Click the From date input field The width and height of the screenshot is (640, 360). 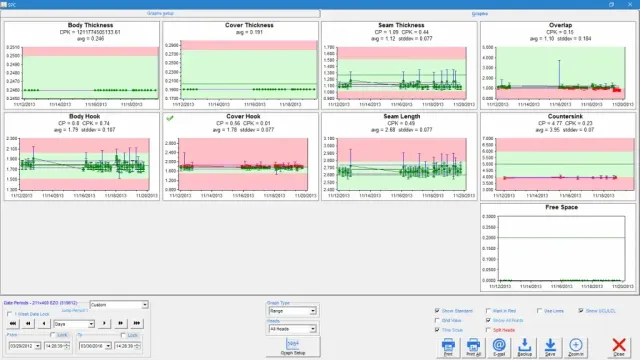coord(24,346)
